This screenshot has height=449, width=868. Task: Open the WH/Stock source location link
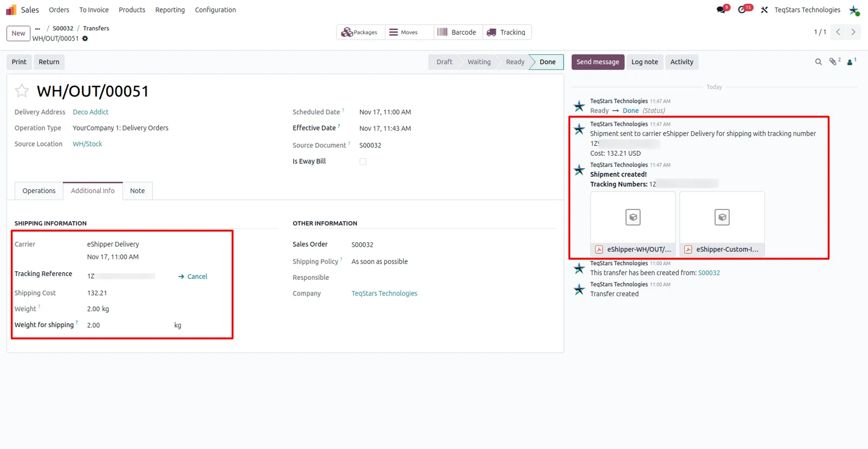[x=87, y=144]
